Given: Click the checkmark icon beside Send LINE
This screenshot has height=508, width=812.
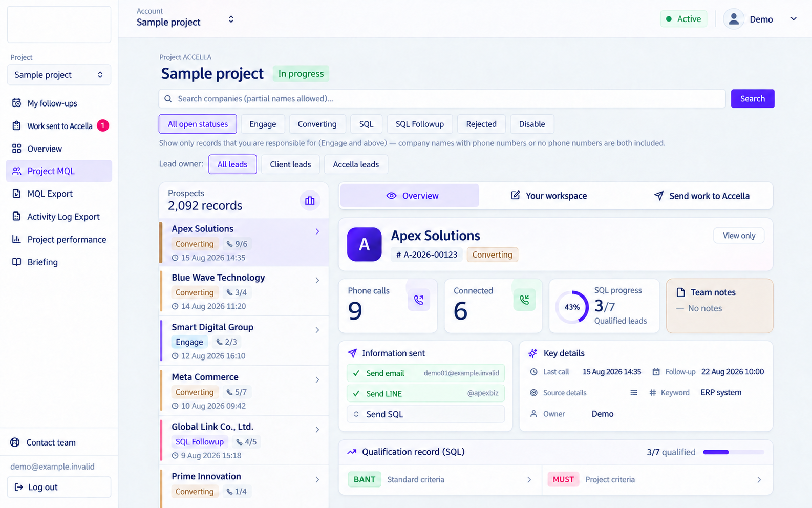Looking at the screenshot, I should click(356, 394).
